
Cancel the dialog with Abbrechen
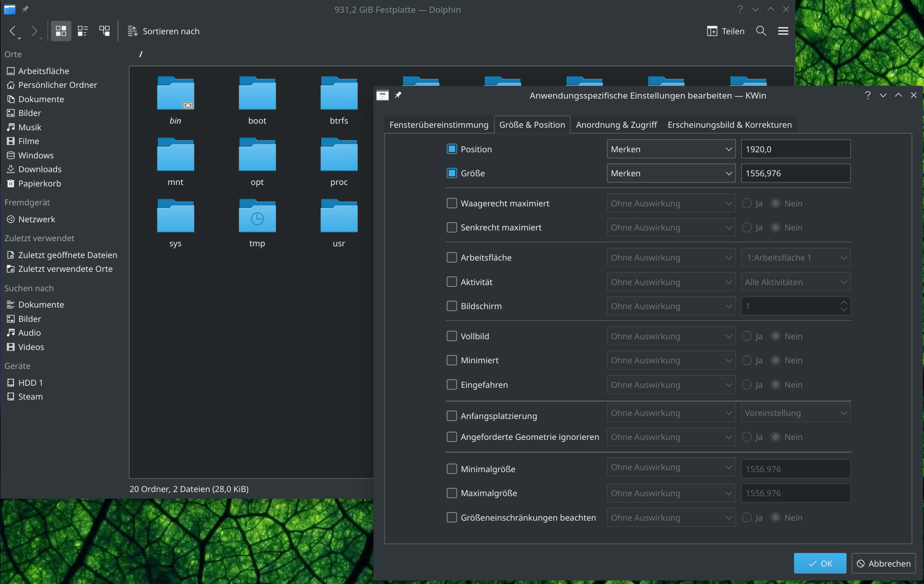(x=884, y=564)
